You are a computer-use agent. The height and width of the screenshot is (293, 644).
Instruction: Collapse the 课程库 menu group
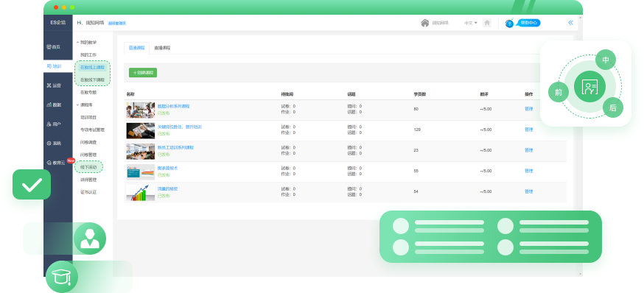coord(85,105)
